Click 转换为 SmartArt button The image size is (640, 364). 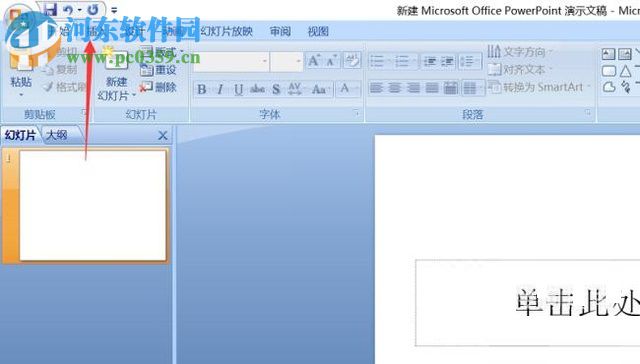coord(539,87)
